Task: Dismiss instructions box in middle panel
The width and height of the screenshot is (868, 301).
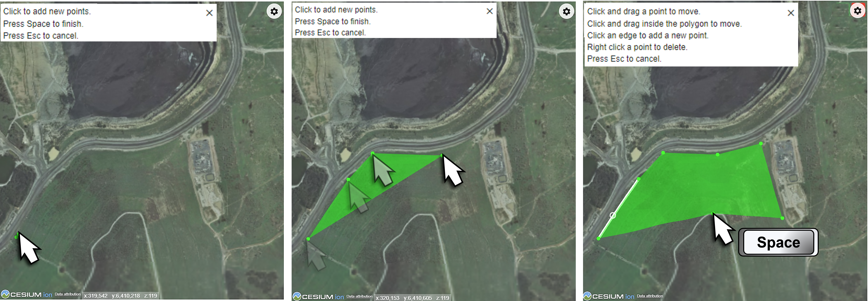Action: coord(490,11)
